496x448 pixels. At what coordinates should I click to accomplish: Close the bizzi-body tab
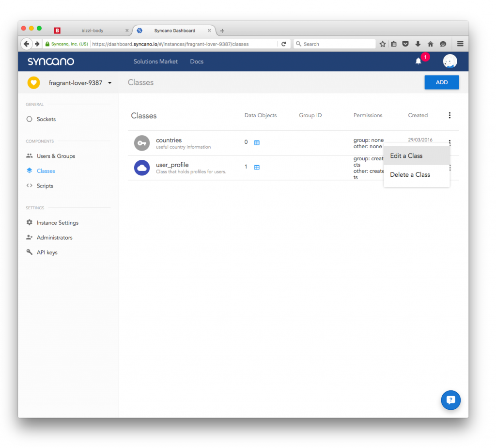click(x=127, y=31)
